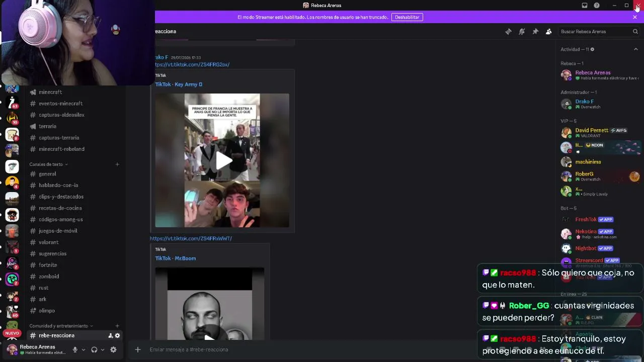Open Drako F administrator member entry
The image size is (644, 362).
point(600,104)
